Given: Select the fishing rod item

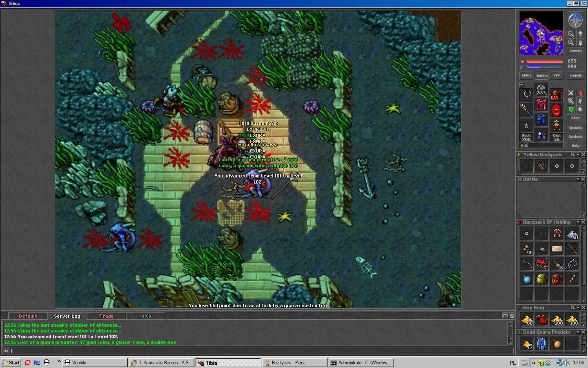Looking at the screenshot, I should click(572, 249).
